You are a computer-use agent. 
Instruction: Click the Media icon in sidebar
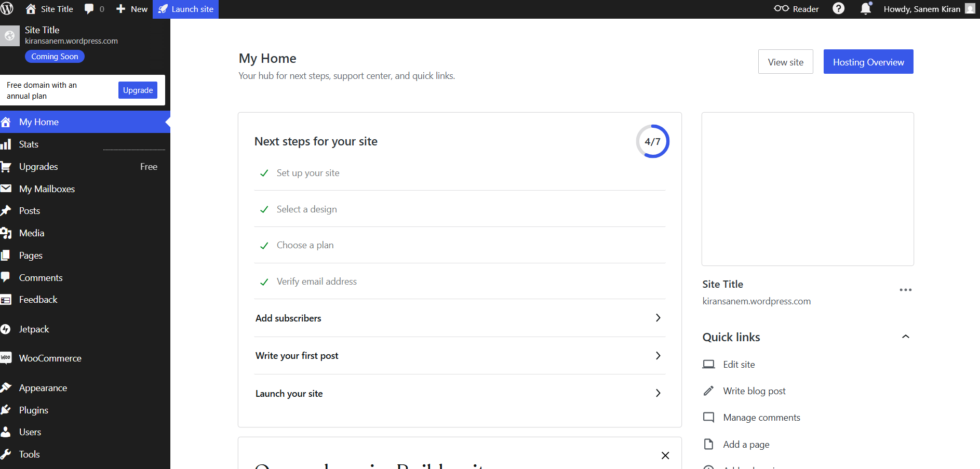point(6,233)
